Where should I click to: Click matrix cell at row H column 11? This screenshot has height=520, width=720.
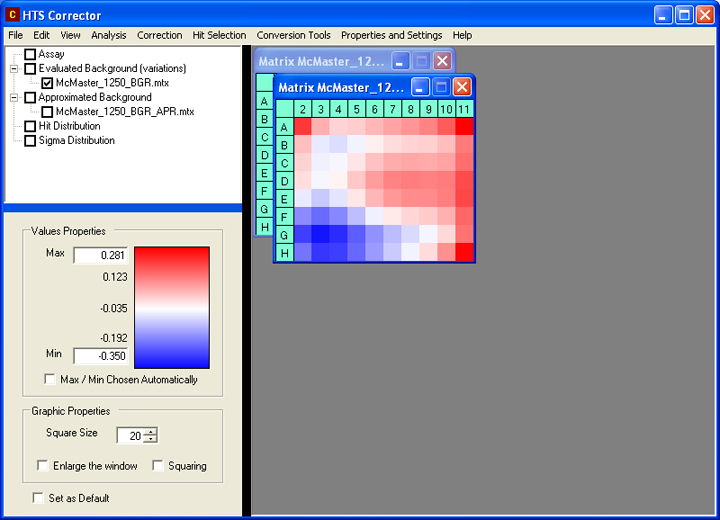(x=464, y=253)
